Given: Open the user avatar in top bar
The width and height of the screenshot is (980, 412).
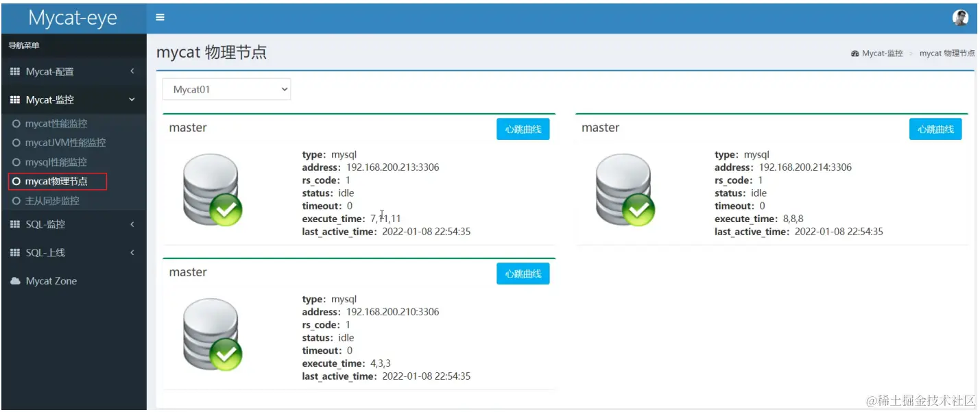Looking at the screenshot, I should [961, 18].
